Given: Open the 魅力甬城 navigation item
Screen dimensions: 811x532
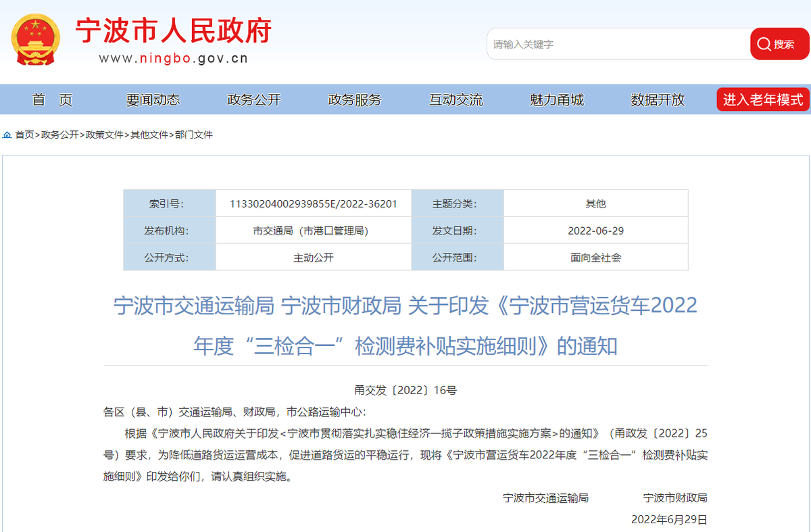Looking at the screenshot, I should tap(557, 100).
